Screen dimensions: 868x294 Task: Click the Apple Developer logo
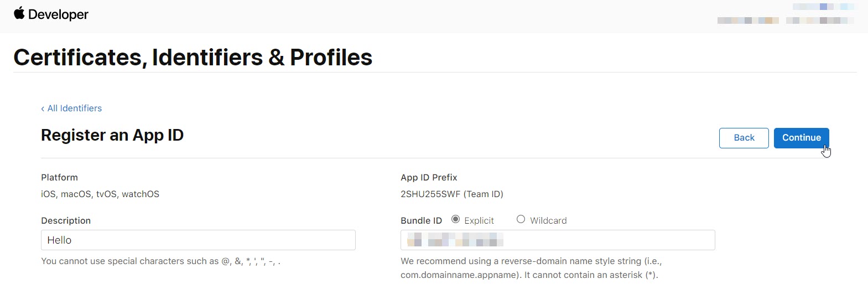point(51,14)
